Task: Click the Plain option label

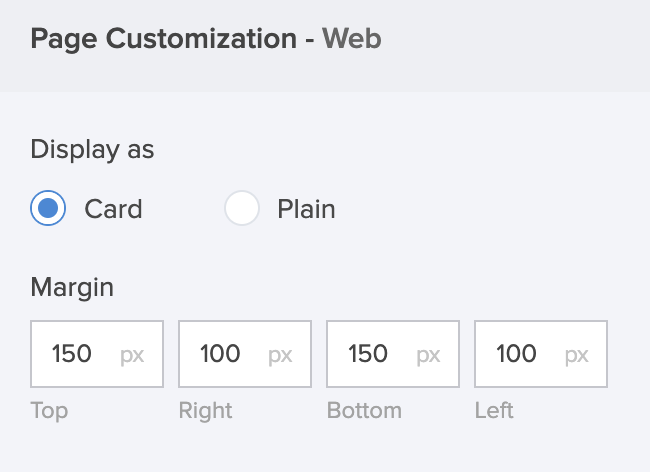Action: [x=306, y=209]
